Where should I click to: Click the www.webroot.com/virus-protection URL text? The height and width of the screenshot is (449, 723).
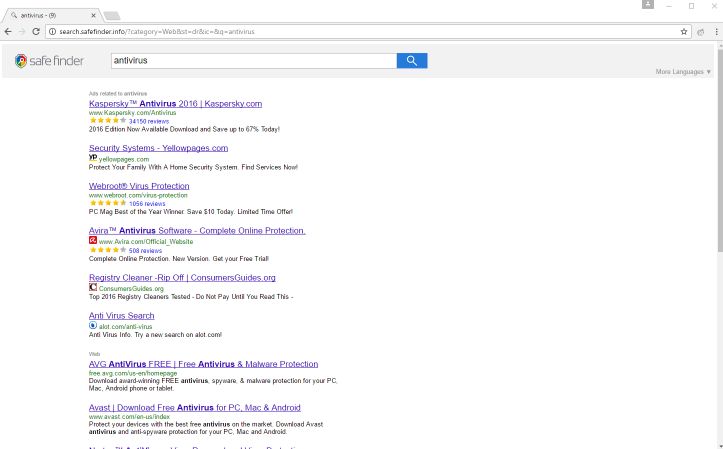(x=138, y=195)
